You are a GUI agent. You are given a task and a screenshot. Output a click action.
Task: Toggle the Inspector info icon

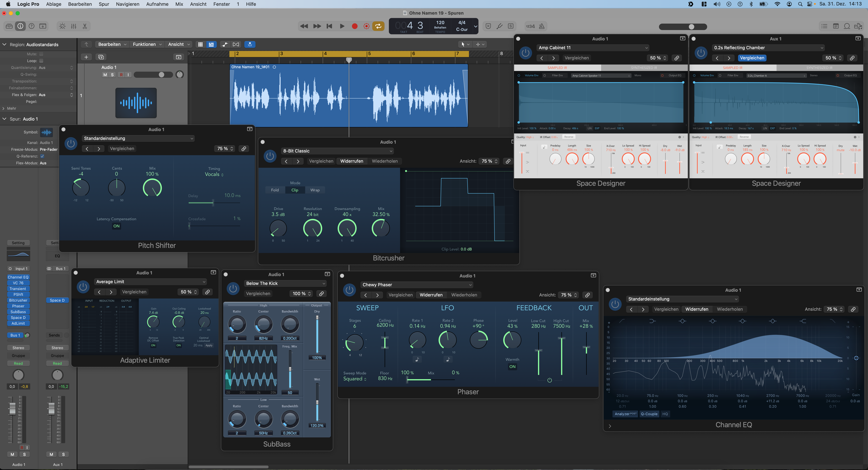[21, 26]
